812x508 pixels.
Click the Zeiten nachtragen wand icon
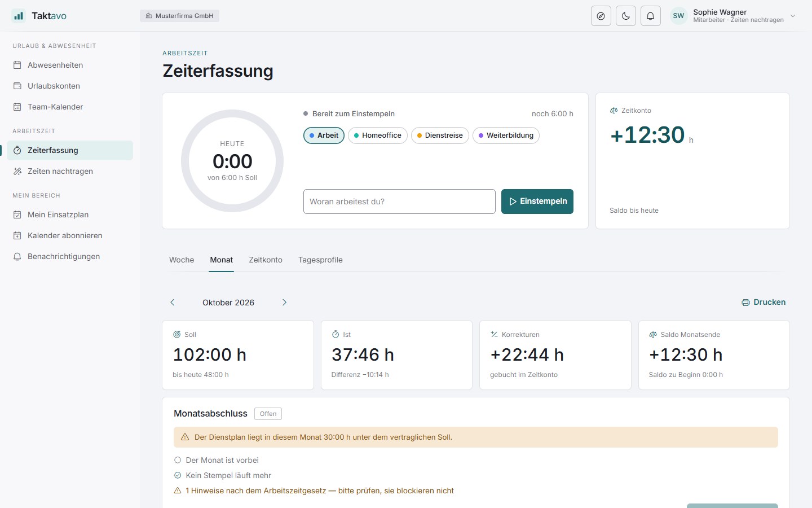click(17, 171)
